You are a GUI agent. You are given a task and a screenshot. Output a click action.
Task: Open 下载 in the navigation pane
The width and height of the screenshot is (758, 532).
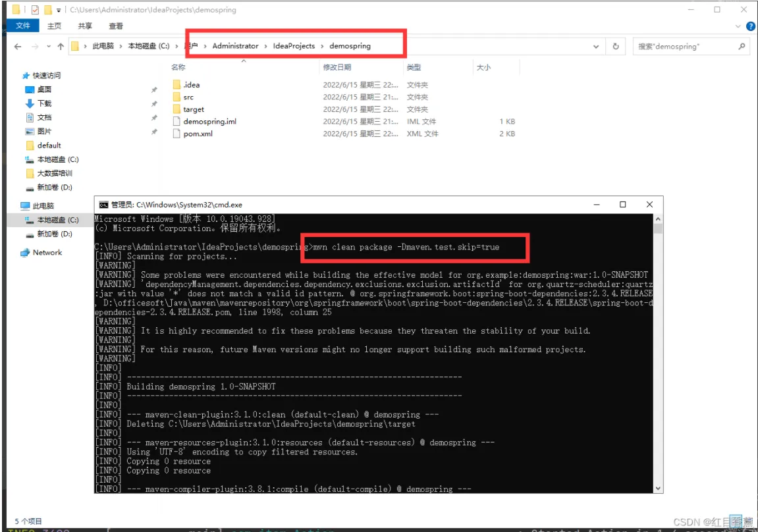[44, 103]
